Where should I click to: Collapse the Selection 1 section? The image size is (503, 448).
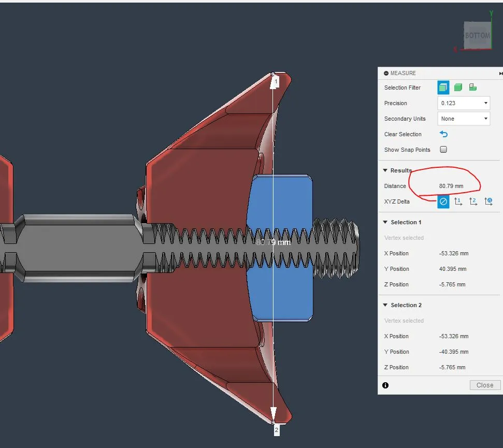click(x=385, y=222)
